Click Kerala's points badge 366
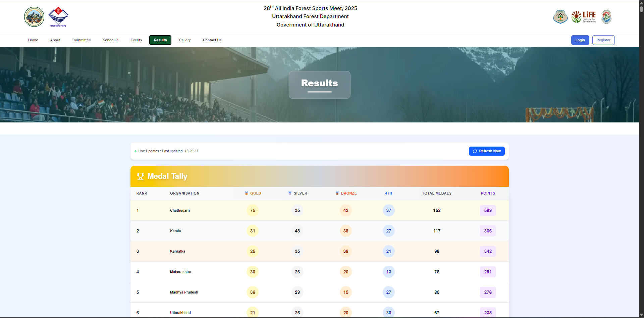The width and height of the screenshot is (644, 318). click(488, 231)
